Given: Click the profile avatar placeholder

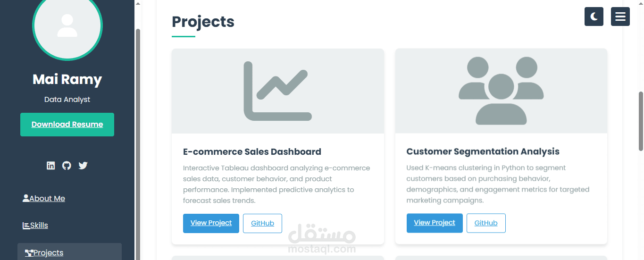Looking at the screenshot, I should point(67,25).
